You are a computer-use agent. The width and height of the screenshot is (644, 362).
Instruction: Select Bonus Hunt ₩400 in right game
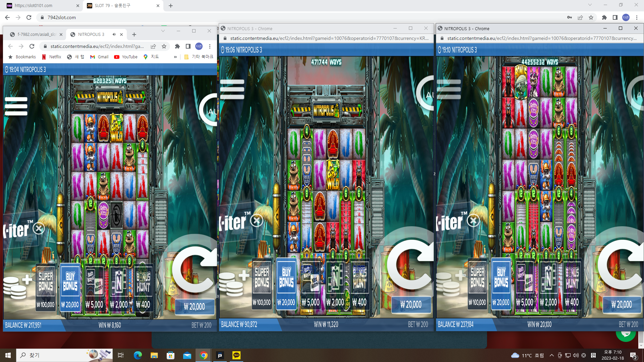tap(572, 284)
